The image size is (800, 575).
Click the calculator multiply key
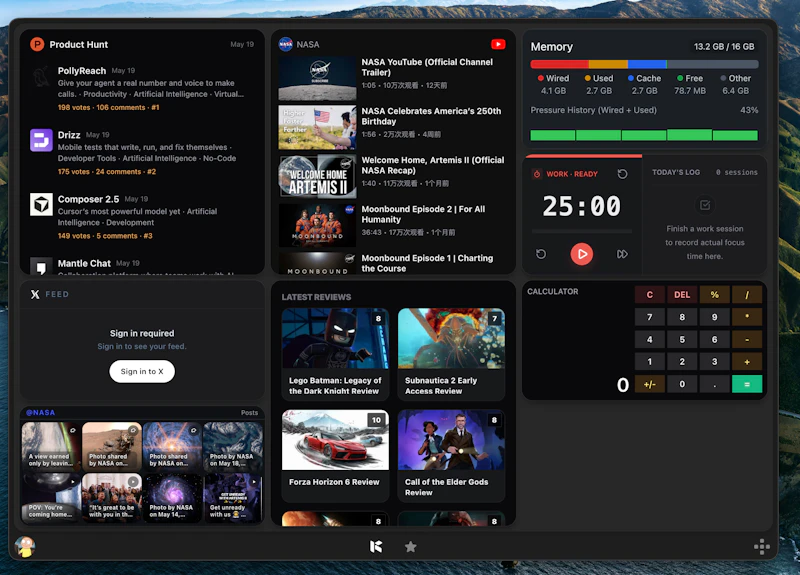coord(747,317)
